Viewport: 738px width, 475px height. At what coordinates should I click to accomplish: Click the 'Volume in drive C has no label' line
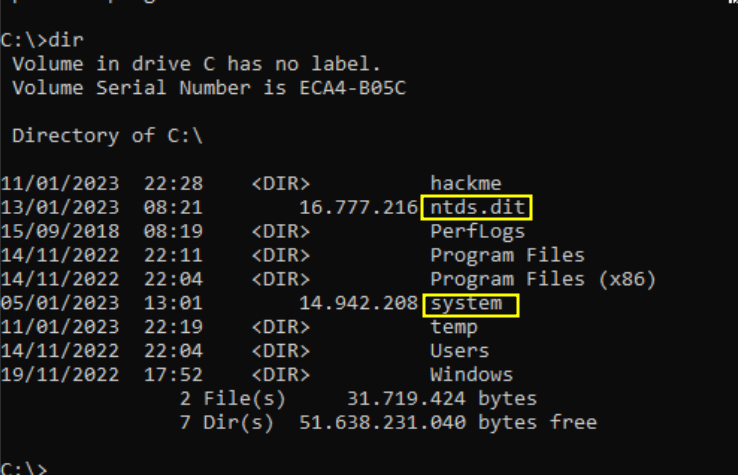point(196,64)
